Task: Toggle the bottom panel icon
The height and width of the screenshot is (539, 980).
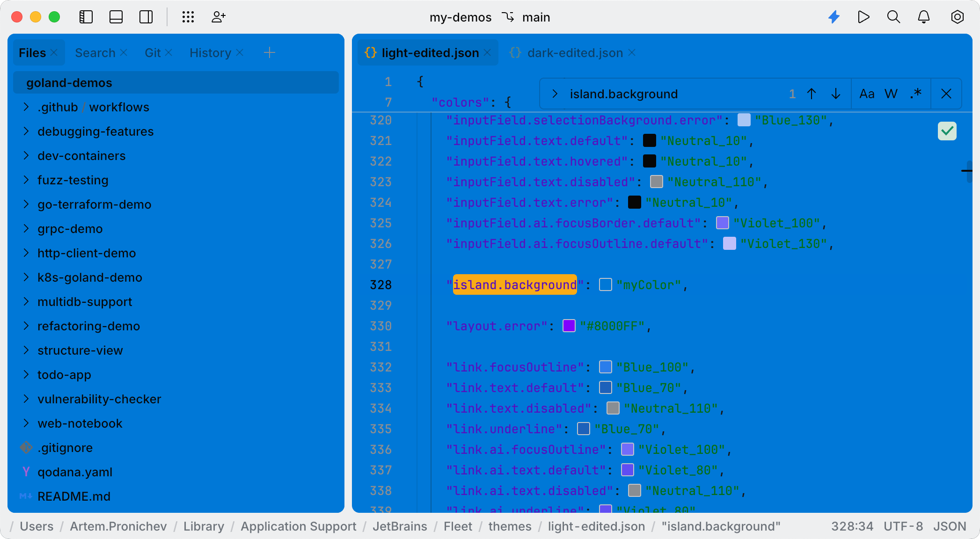Action: pyautogui.click(x=116, y=17)
